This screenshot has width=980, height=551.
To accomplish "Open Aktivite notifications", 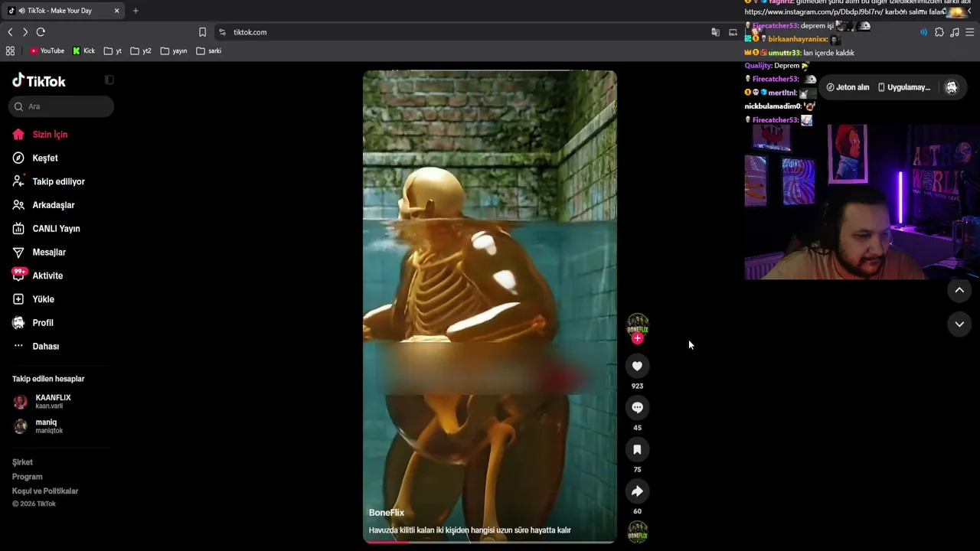I will click(x=47, y=275).
